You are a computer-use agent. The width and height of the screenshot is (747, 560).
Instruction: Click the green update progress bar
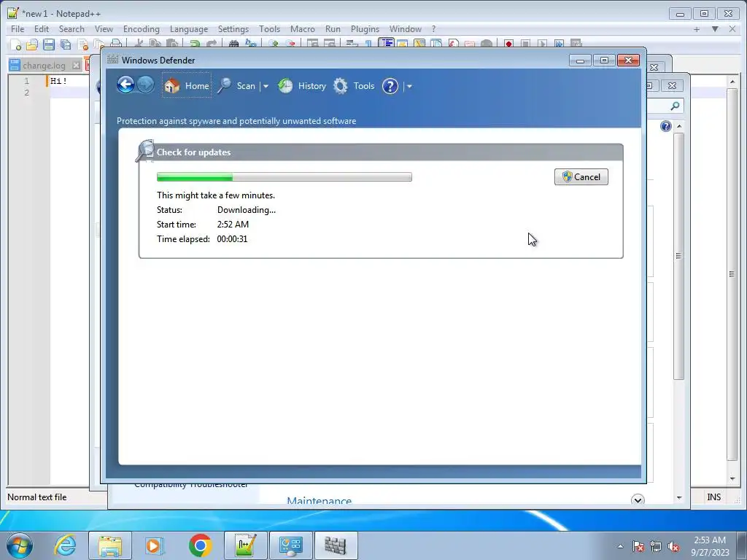click(285, 177)
